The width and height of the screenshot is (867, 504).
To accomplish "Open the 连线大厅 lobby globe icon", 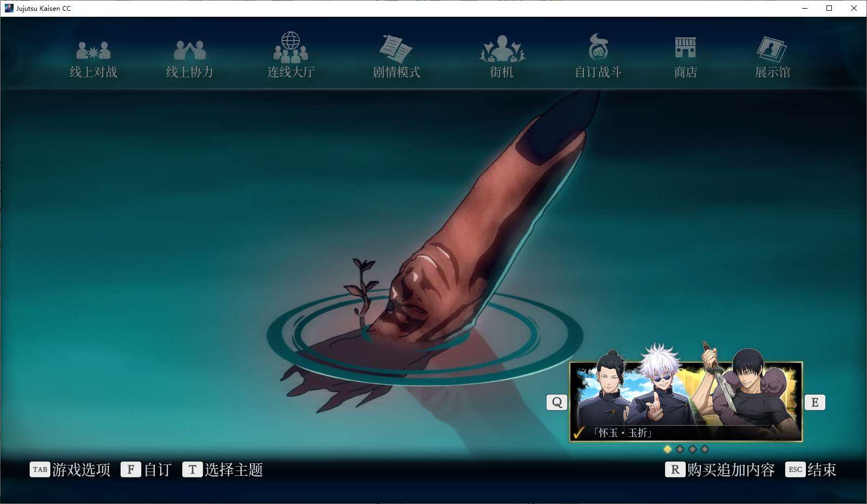I will [x=291, y=48].
